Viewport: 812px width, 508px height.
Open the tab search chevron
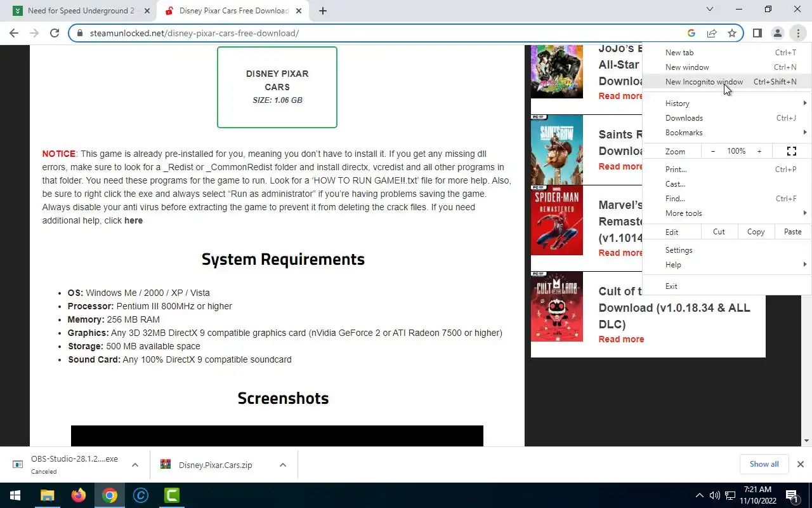(x=710, y=10)
